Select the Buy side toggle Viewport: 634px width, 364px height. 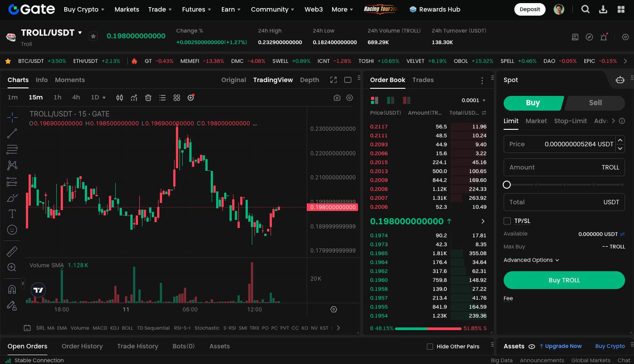tap(533, 103)
